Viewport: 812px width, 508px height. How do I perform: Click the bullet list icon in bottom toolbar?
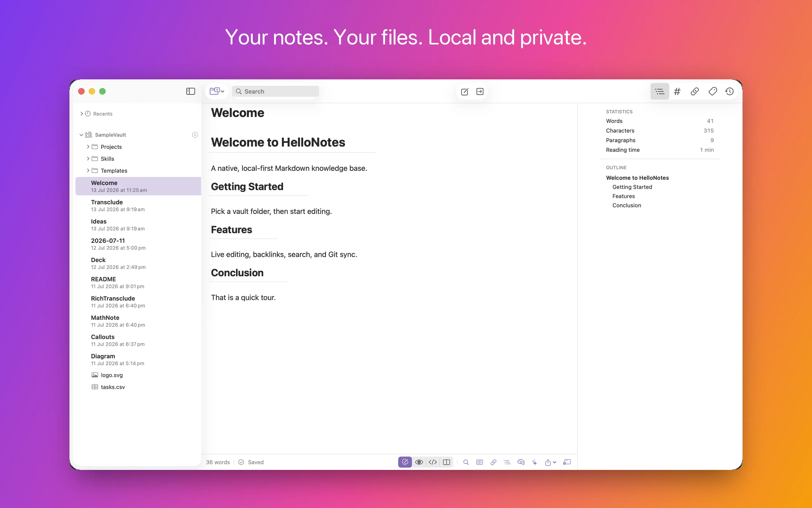point(507,462)
